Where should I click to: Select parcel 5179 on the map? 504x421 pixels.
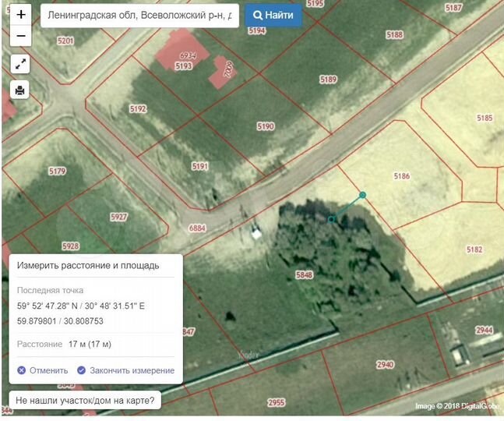click(57, 171)
